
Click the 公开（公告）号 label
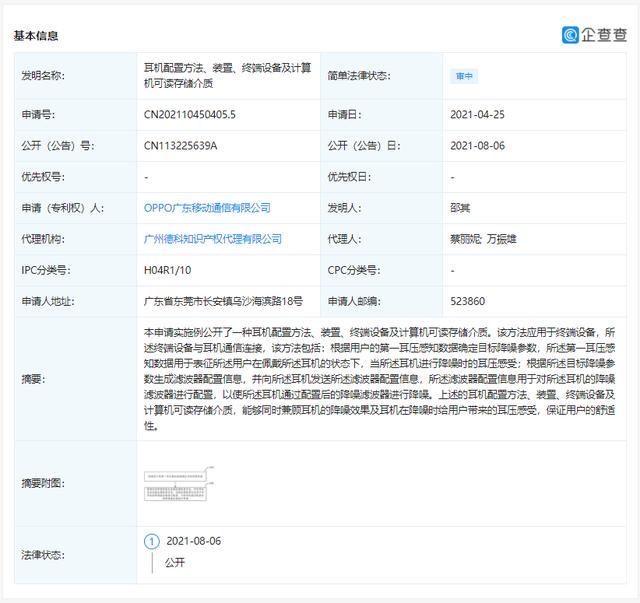(58, 146)
